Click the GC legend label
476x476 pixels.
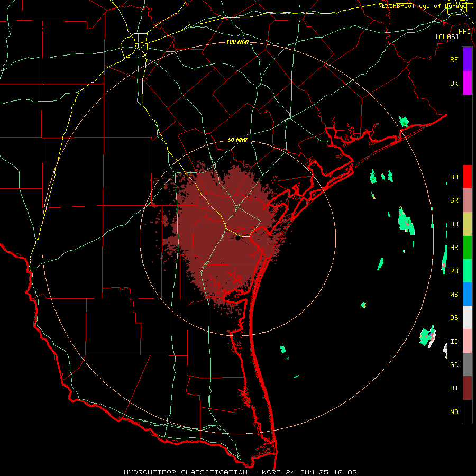click(454, 365)
